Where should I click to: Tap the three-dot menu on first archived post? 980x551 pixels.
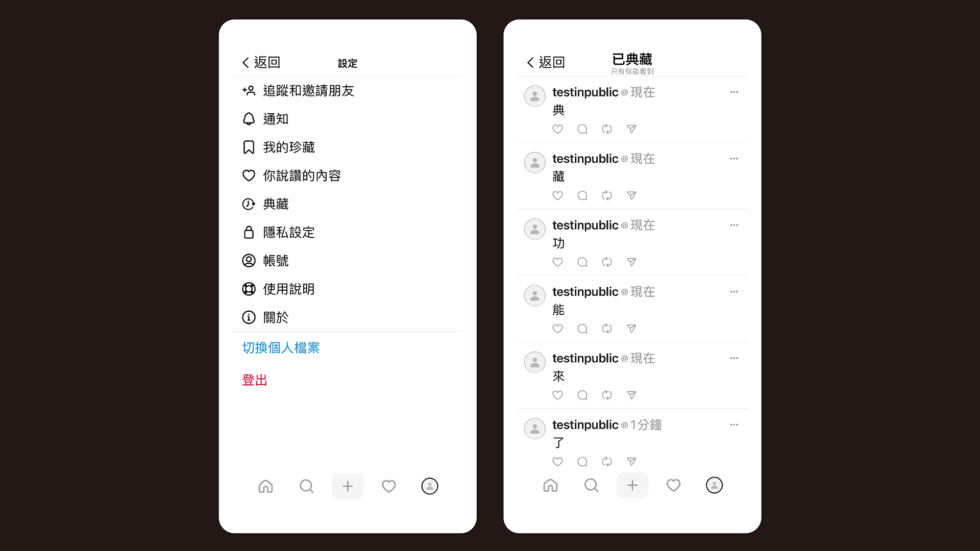pyautogui.click(x=735, y=92)
